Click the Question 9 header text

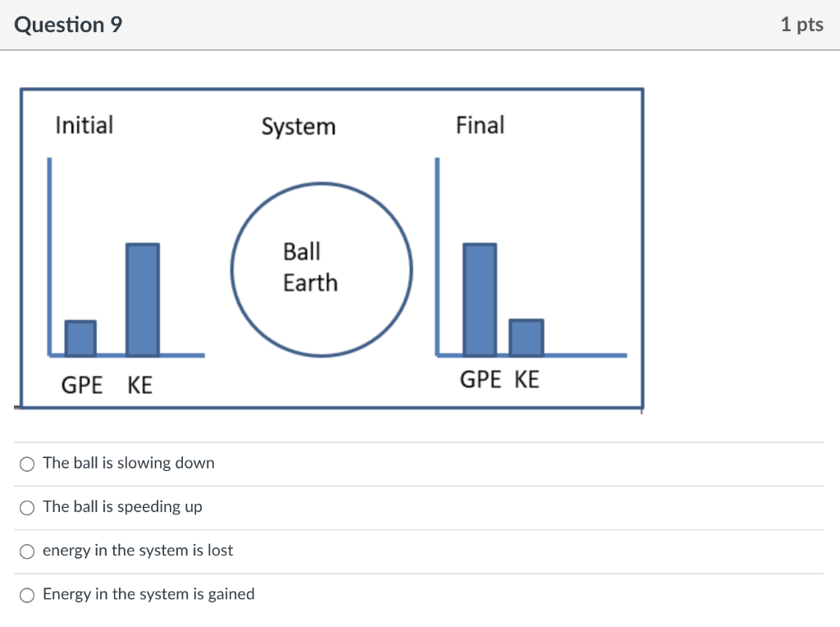68,25
